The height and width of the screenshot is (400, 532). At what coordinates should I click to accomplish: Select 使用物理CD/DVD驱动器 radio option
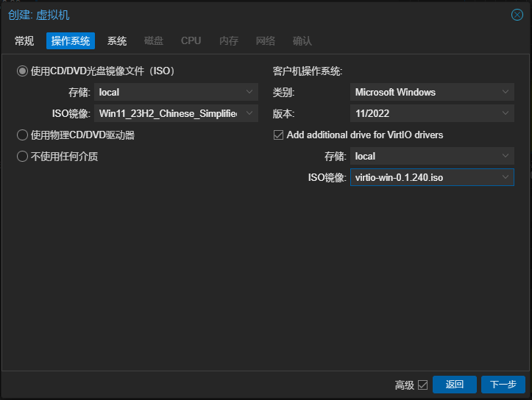pyautogui.click(x=22, y=135)
